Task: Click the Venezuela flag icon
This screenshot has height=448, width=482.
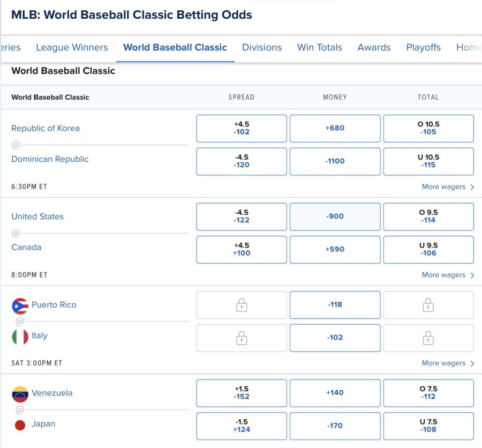Action: pyautogui.click(x=20, y=394)
